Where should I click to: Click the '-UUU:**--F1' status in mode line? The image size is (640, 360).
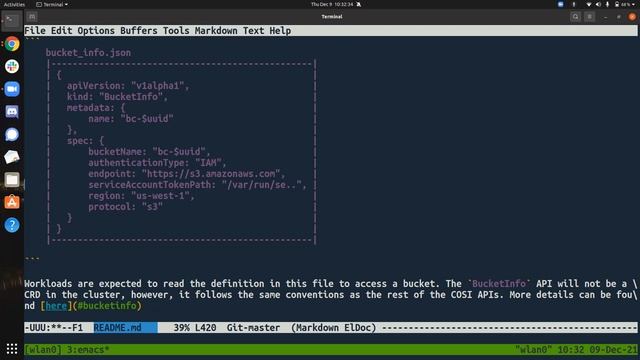point(53,328)
